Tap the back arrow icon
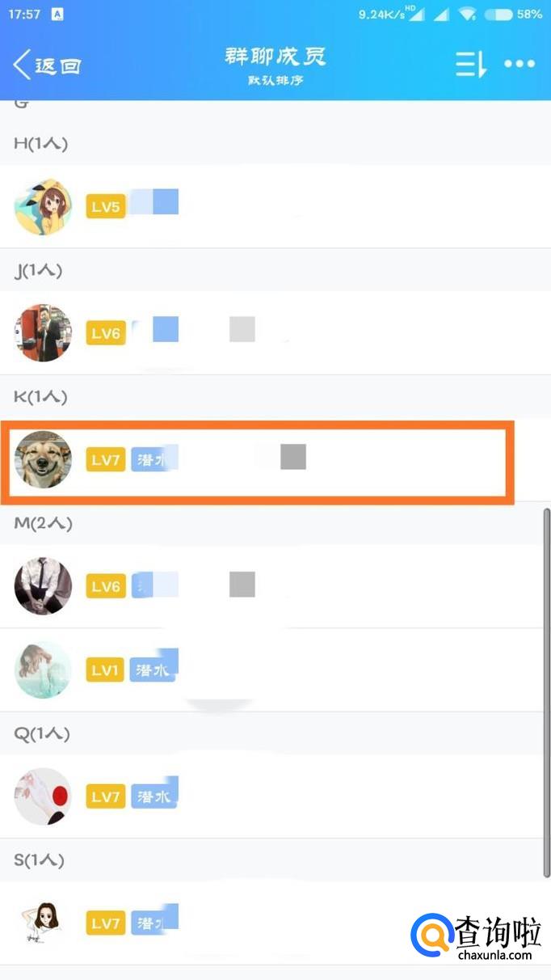This screenshot has height=980, width=551. point(22,65)
